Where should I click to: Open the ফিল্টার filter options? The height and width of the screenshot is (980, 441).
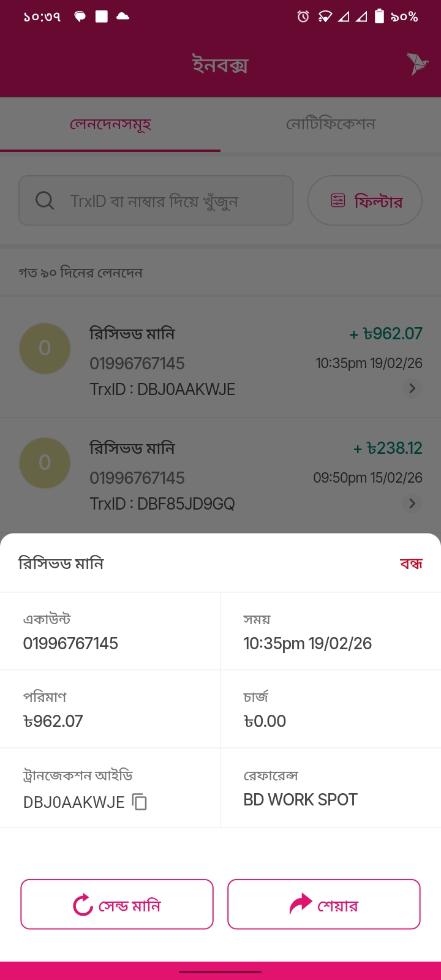coord(365,201)
